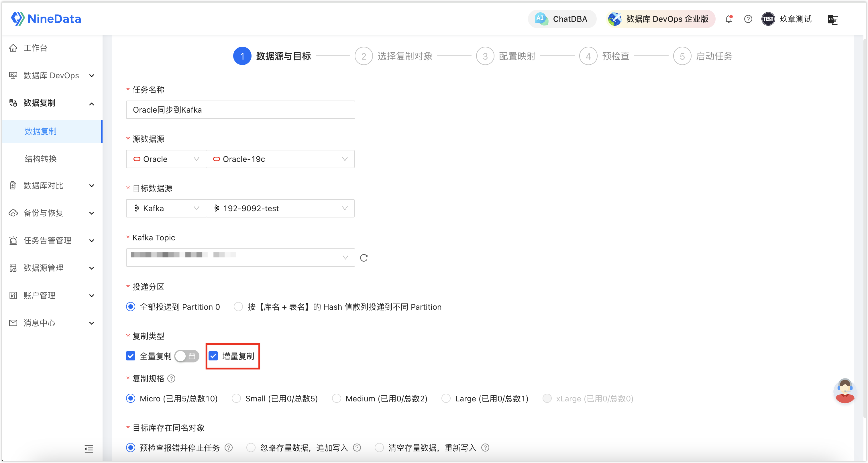Select Large replication spec
Viewport: 868px width, 463px height.
coord(446,398)
